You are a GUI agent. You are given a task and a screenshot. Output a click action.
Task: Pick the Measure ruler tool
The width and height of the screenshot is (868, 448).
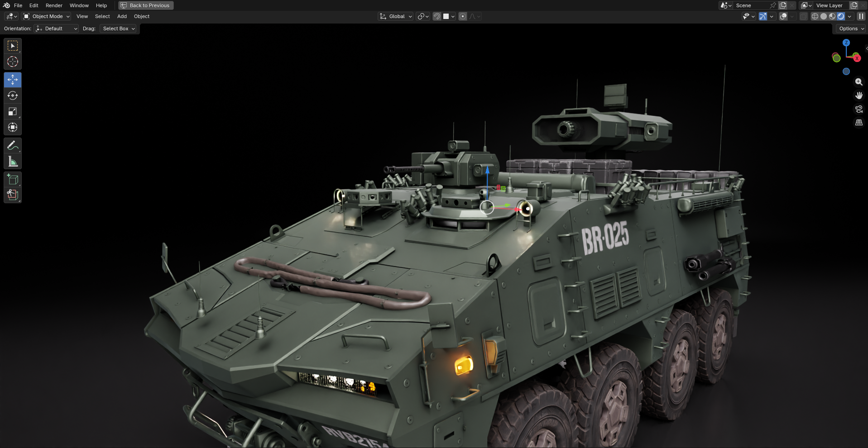13,162
